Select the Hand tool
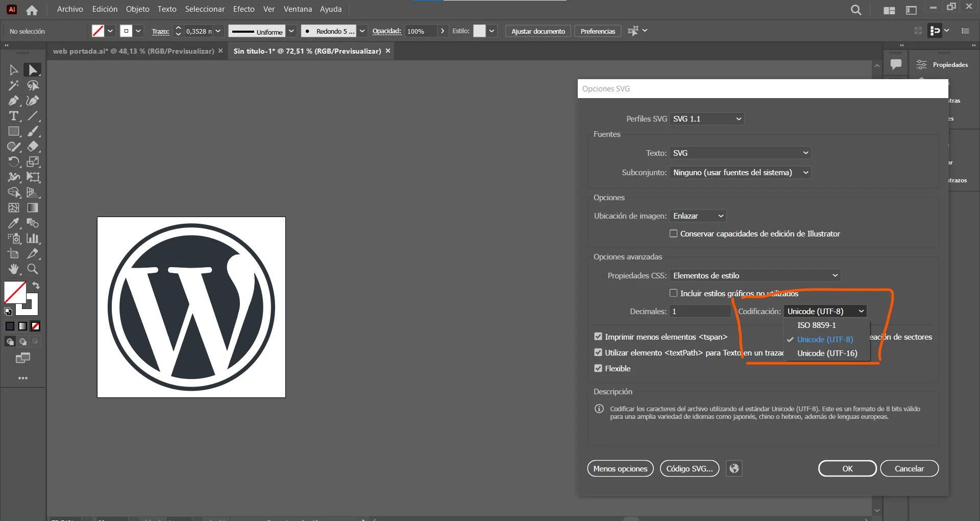This screenshot has width=980, height=521. click(14, 269)
